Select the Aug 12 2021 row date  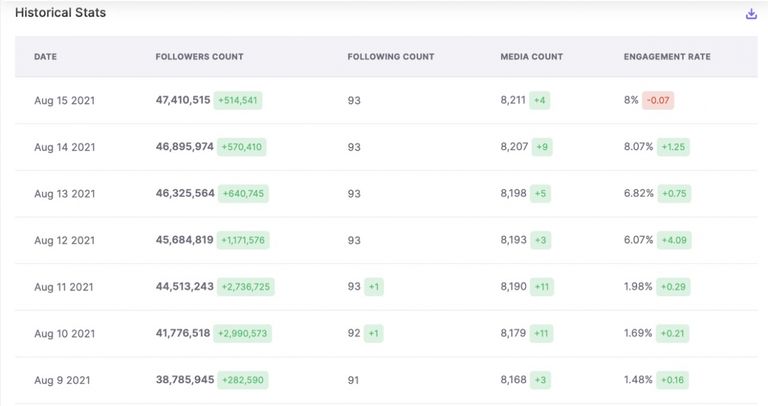(64, 241)
